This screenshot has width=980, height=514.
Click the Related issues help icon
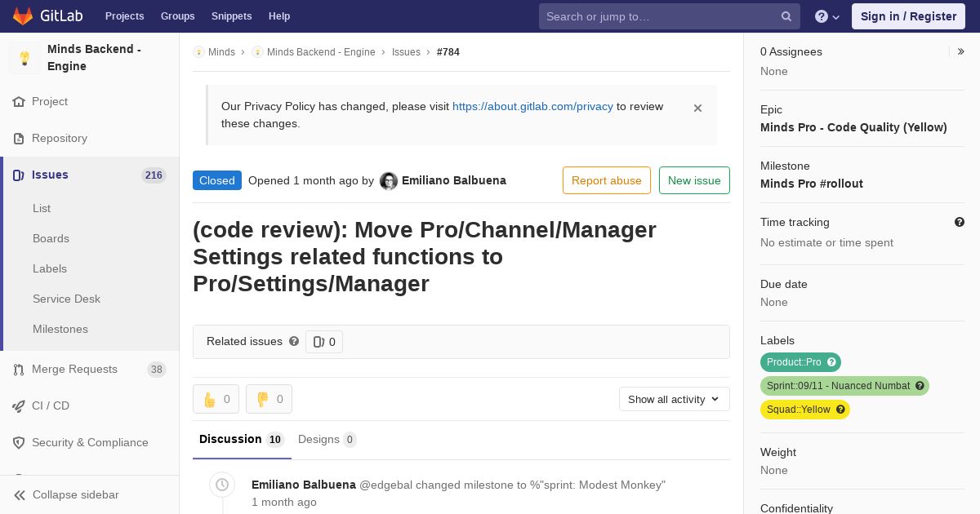click(294, 341)
